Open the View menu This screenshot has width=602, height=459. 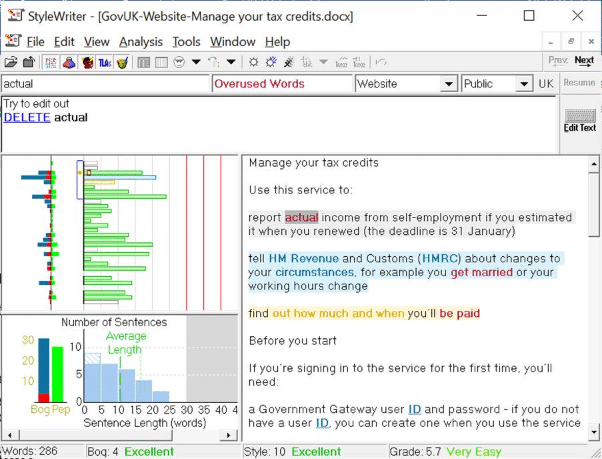[x=97, y=42]
